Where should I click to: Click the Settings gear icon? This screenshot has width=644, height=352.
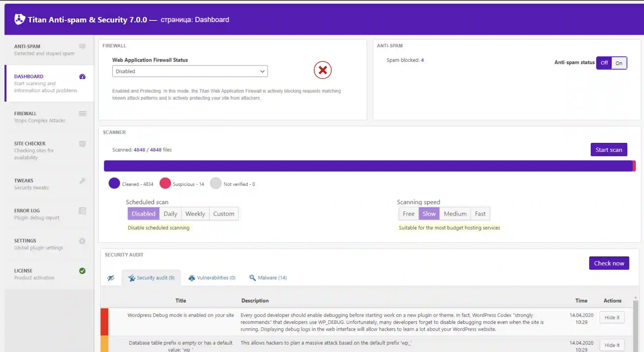point(82,241)
